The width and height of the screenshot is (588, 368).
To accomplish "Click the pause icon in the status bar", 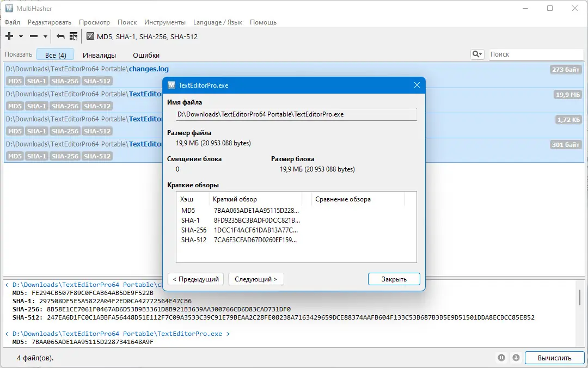I will pyautogui.click(x=501, y=358).
